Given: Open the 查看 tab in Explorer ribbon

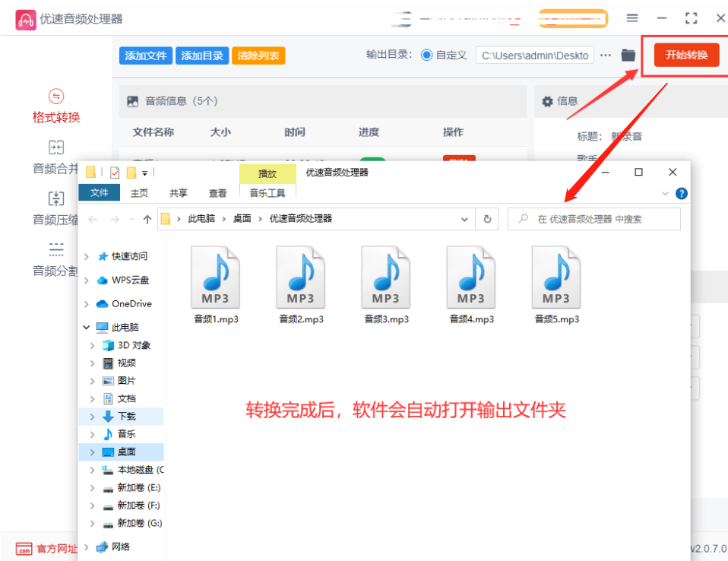Looking at the screenshot, I should point(218,193).
